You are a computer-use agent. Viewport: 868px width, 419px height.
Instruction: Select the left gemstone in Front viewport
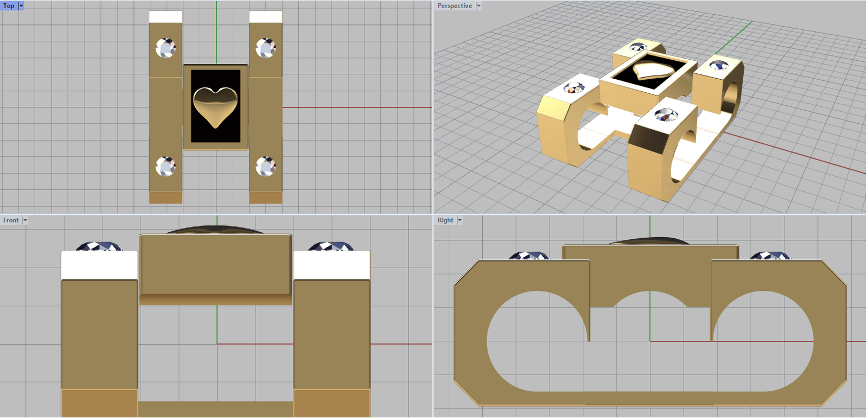99,246
